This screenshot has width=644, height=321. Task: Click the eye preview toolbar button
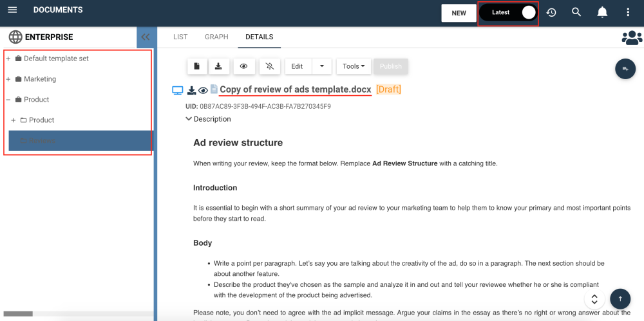pyautogui.click(x=244, y=66)
